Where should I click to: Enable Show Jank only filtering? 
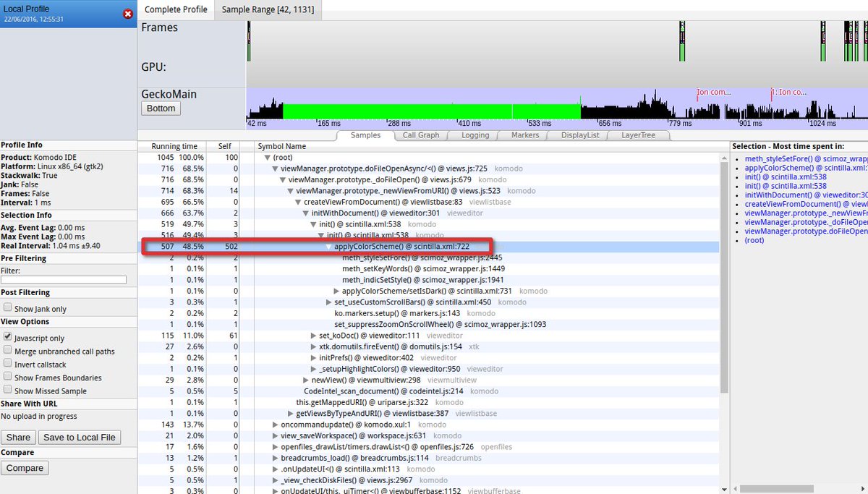point(7,308)
